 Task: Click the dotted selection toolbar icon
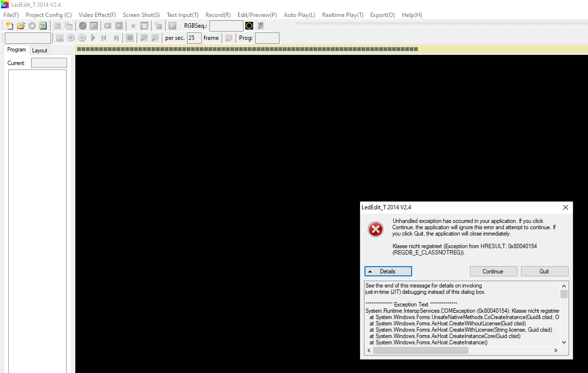tap(158, 26)
